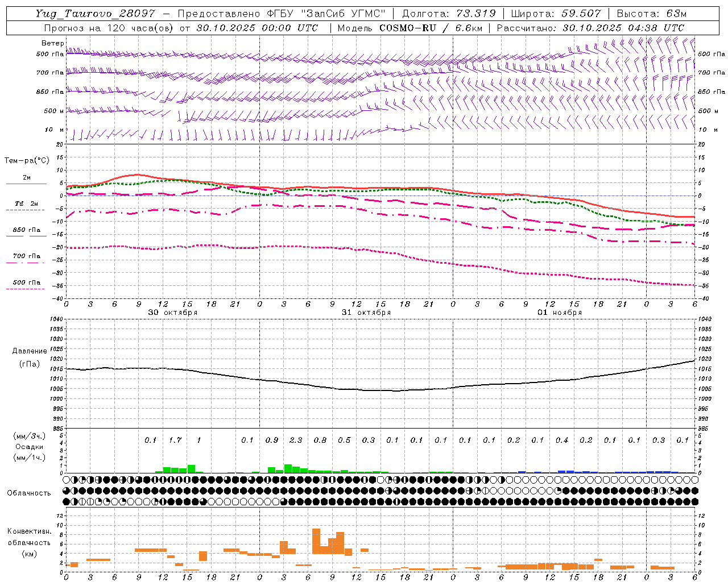Click the red 2м legend line sample
728x582 pixels.
coord(26,184)
